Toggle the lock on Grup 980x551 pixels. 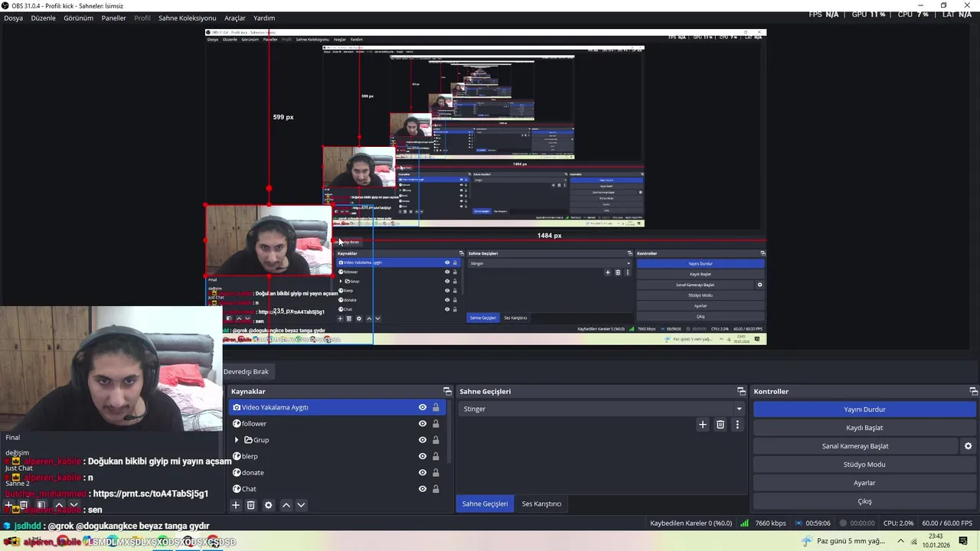tap(436, 440)
